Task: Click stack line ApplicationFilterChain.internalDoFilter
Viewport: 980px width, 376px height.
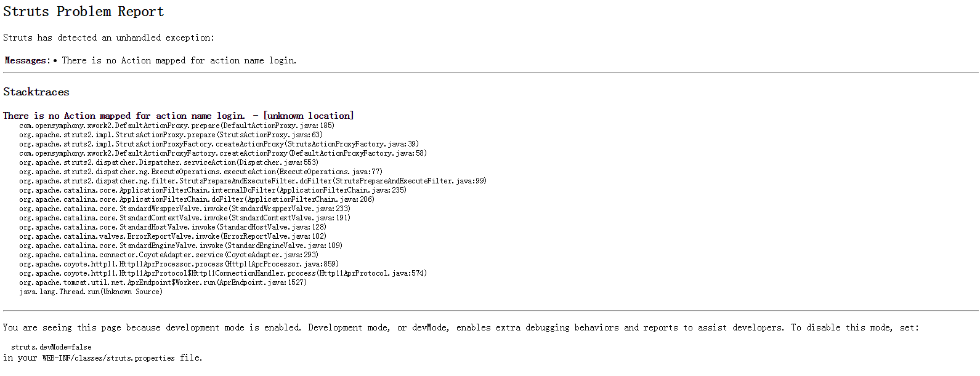Action: click(x=213, y=190)
